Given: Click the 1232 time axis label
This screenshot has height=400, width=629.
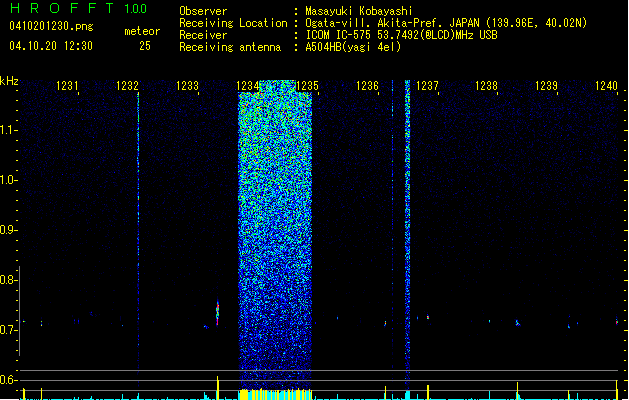Looking at the screenshot, I should [x=127, y=86].
